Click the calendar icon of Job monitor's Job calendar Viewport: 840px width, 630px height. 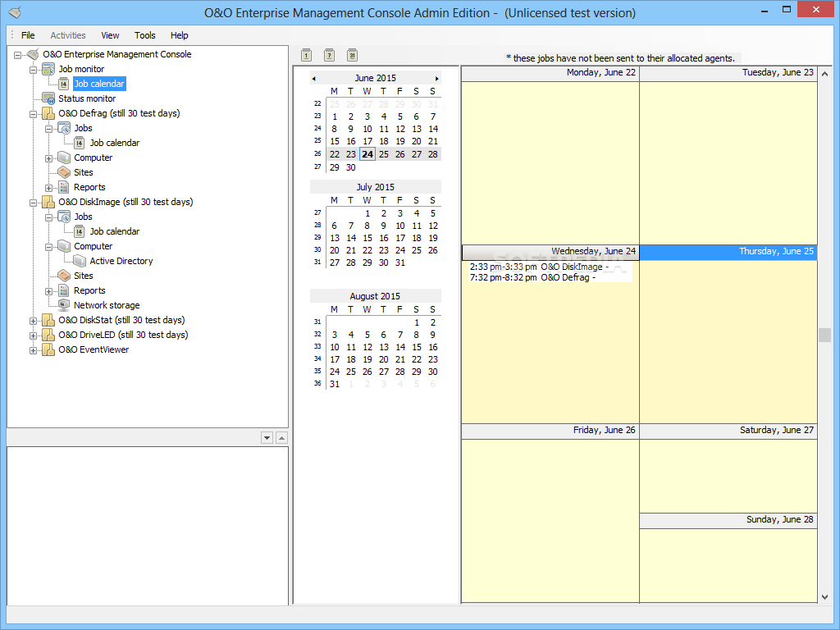click(64, 84)
